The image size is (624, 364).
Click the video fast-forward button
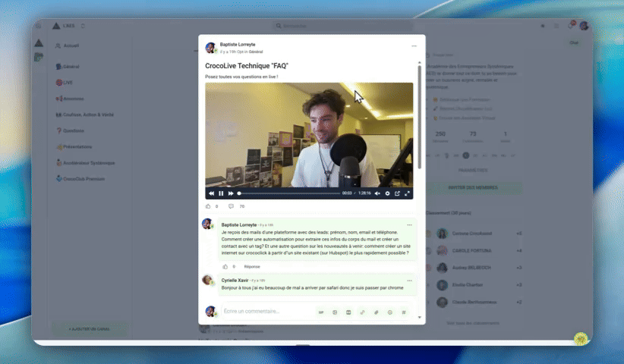[x=231, y=193]
